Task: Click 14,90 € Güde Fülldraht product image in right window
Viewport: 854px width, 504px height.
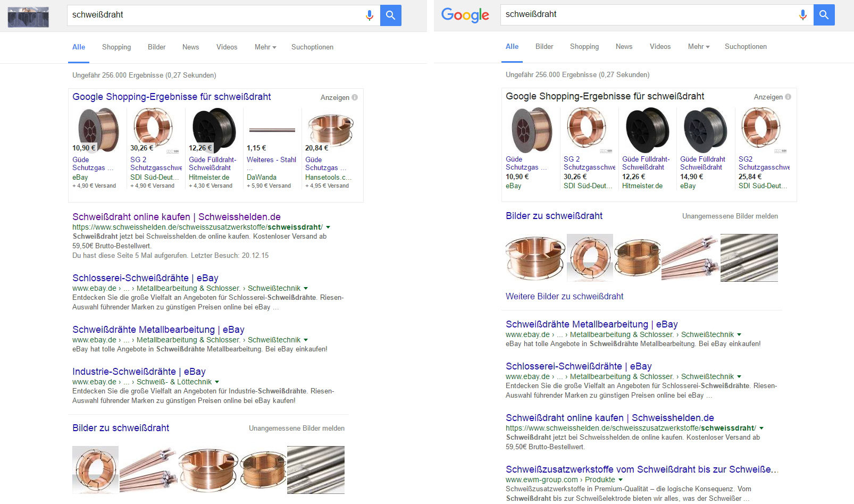Action: point(705,130)
